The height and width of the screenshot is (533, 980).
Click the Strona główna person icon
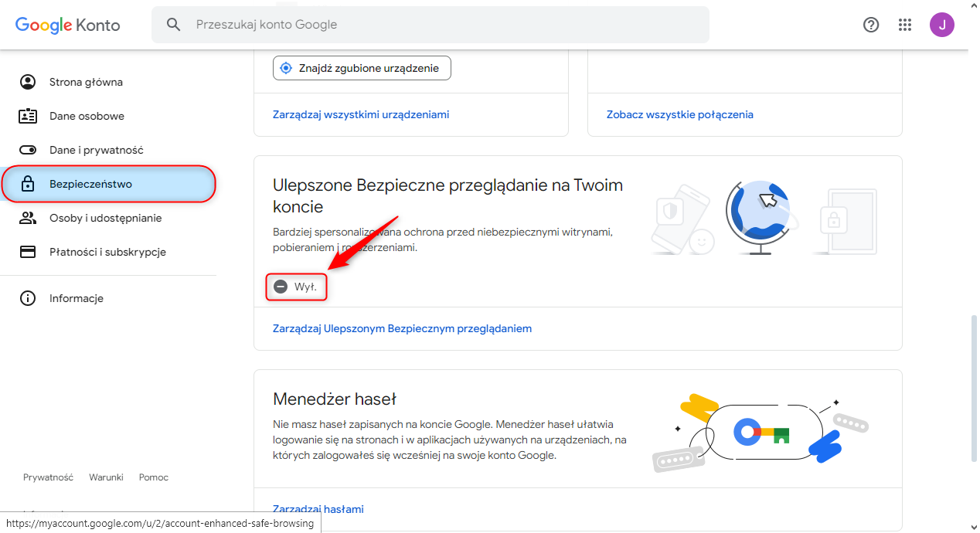point(28,82)
